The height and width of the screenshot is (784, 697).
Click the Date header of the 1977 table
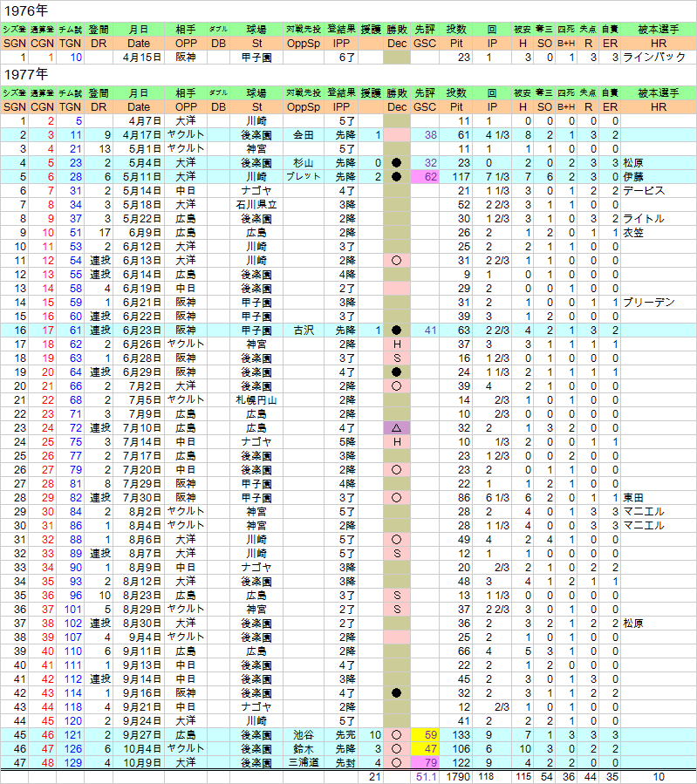(x=139, y=107)
